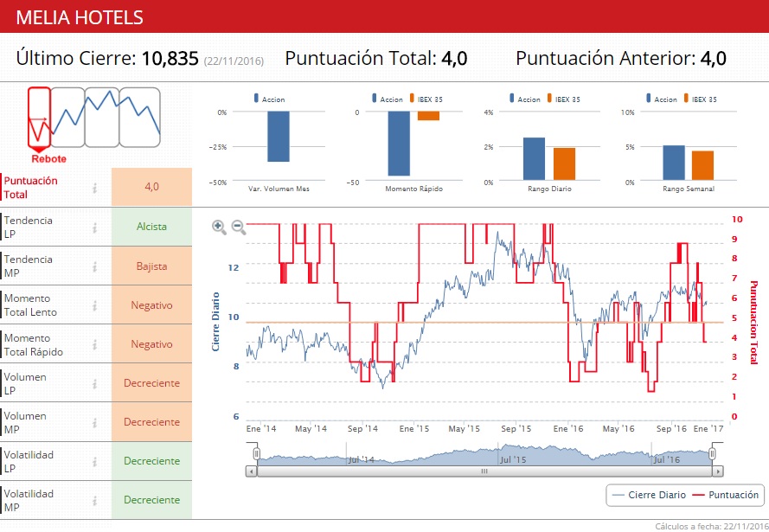Click the Bajista value cell
This screenshot has width=769, height=532.
(151, 266)
